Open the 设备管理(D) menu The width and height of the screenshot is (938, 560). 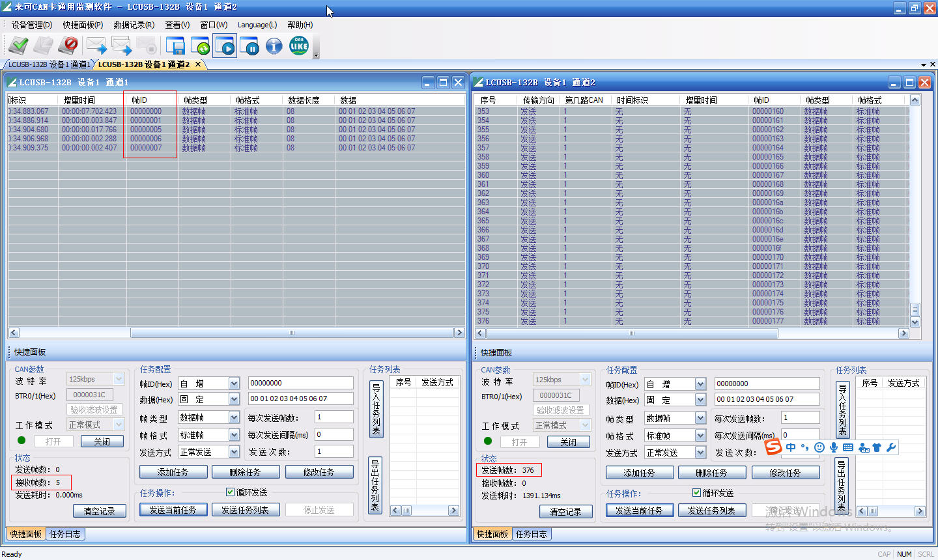31,25
